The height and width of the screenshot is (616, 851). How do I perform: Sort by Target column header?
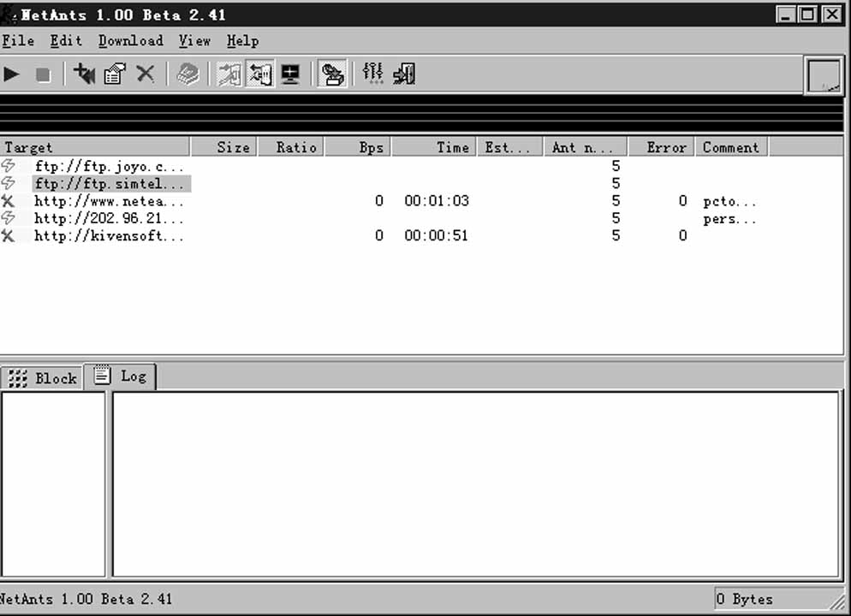coord(95,147)
